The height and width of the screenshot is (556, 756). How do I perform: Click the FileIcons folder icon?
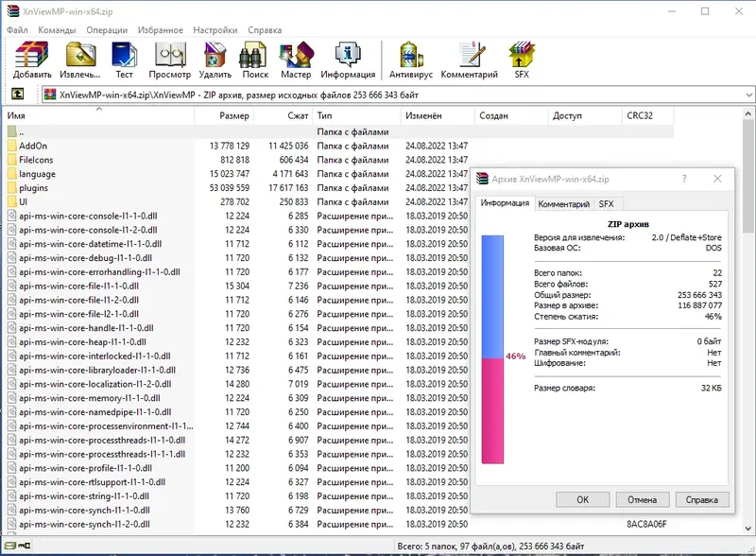pyautogui.click(x=12, y=160)
